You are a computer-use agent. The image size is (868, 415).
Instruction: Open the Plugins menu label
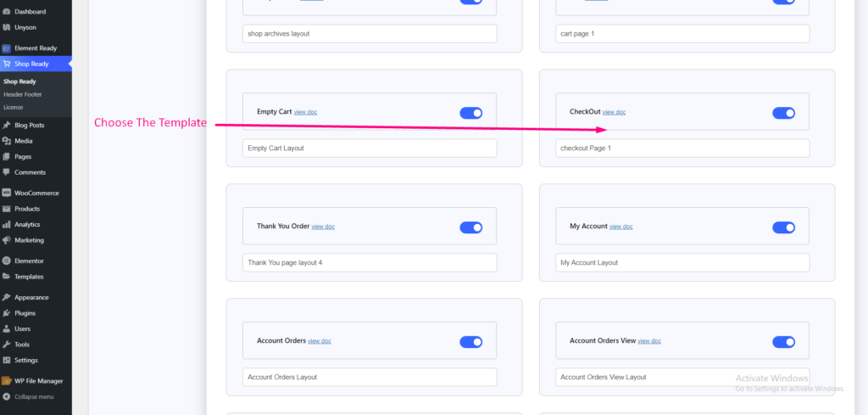(25, 313)
